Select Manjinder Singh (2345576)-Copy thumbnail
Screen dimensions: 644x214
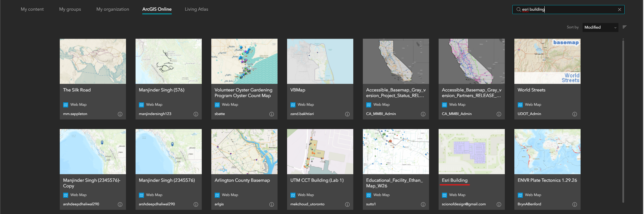click(x=93, y=151)
